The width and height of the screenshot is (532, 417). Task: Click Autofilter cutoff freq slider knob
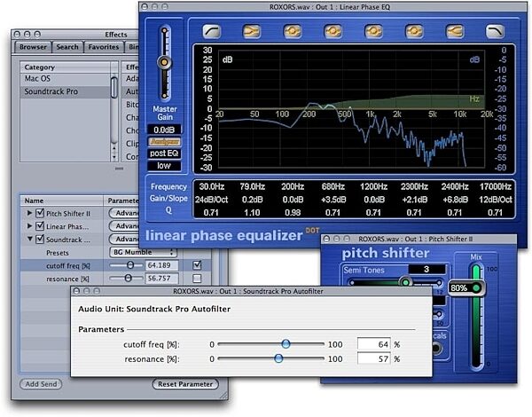286,343
